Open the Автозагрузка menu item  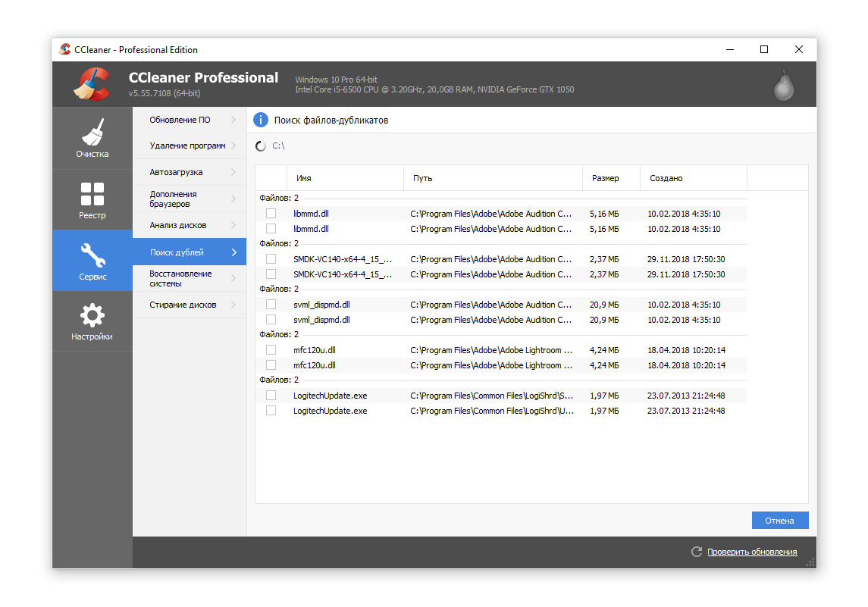click(190, 172)
